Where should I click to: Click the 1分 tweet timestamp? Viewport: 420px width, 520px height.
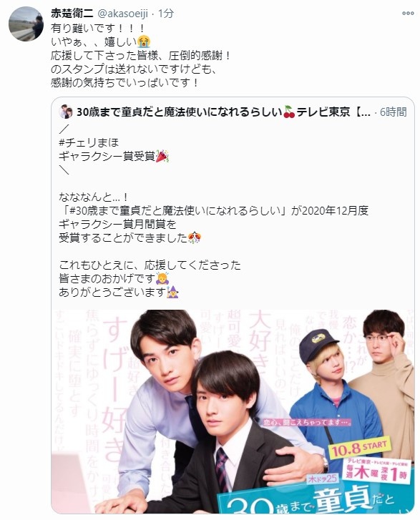(166, 14)
